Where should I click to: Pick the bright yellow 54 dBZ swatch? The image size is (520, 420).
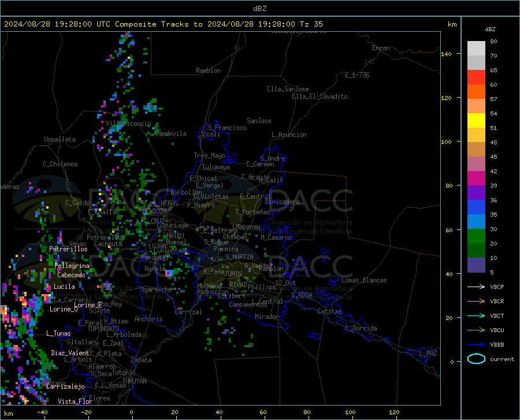pos(476,121)
